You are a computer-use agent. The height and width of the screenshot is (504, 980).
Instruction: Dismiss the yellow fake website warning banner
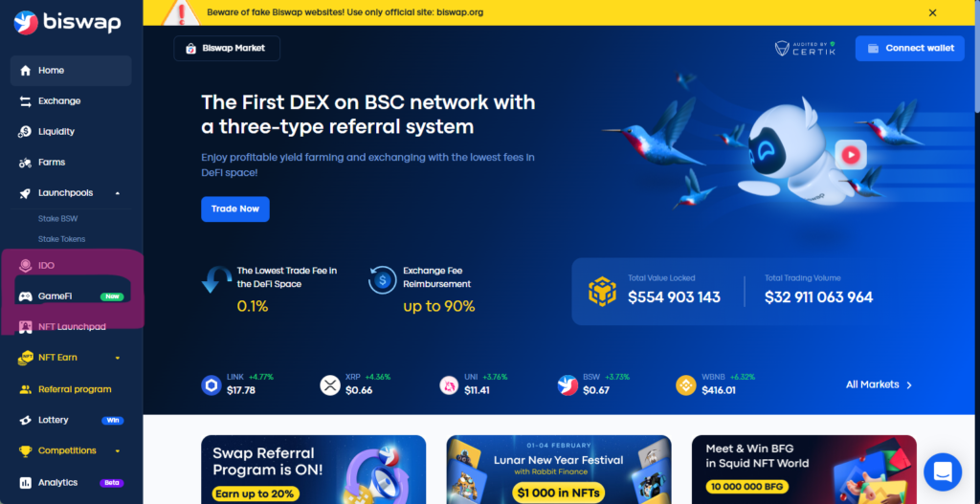[932, 12]
